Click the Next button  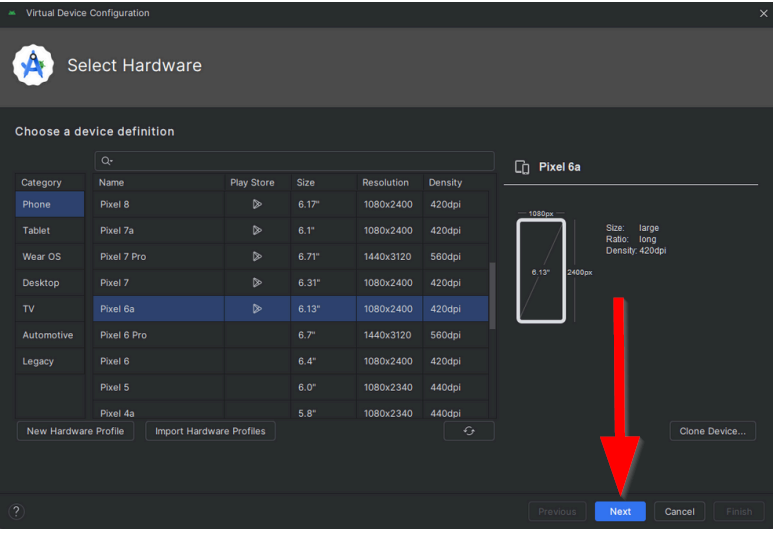point(620,511)
